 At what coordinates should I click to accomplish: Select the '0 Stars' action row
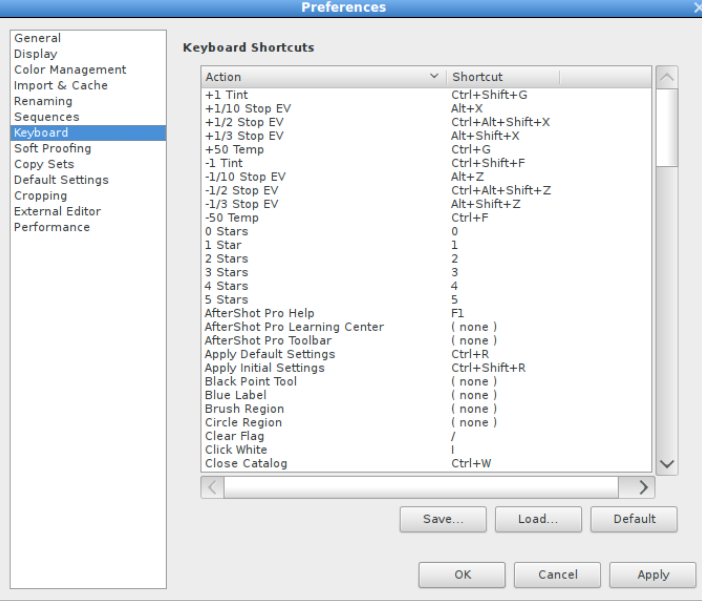(427, 232)
